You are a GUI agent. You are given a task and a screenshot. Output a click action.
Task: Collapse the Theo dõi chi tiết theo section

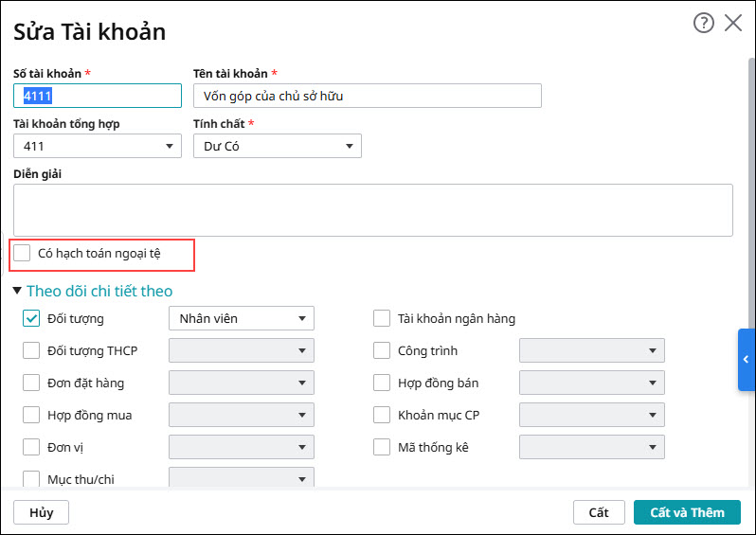tap(17, 291)
